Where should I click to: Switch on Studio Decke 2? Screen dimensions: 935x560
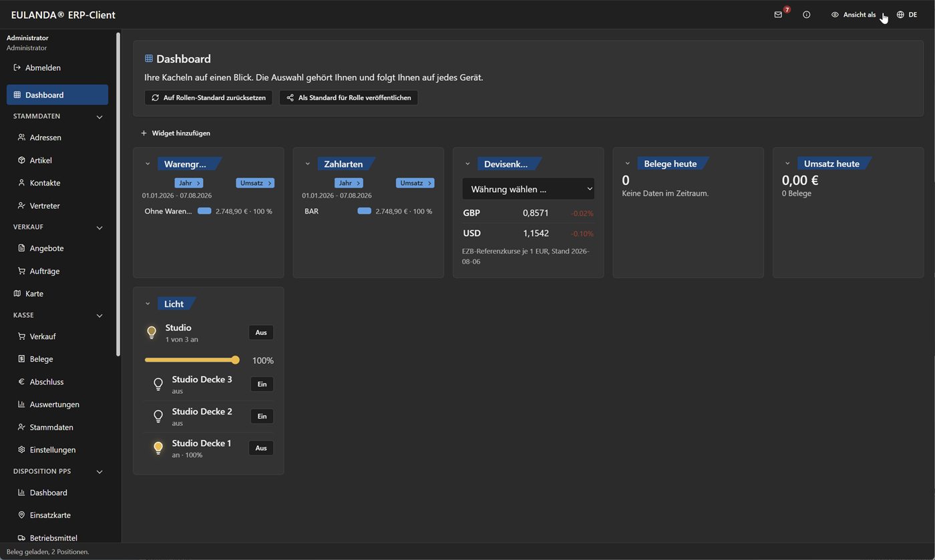pyautogui.click(x=262, y=416)
